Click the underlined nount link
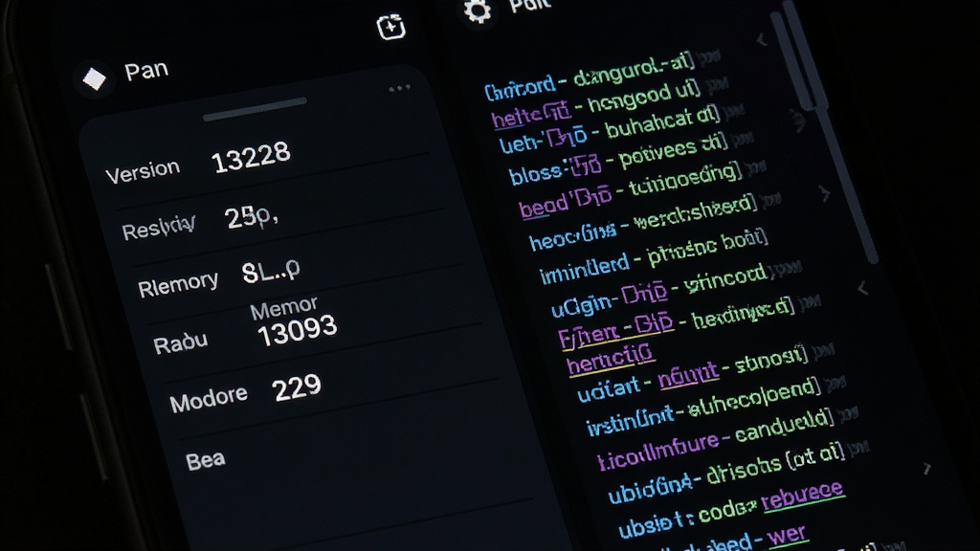This screenshot has width=980, height=551. (x=687, y=376)
